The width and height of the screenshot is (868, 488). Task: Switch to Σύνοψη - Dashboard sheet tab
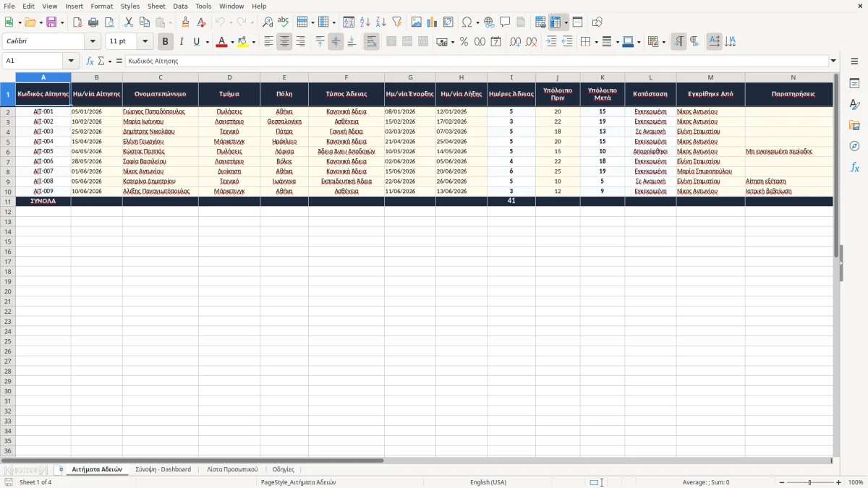coord(163,469)
